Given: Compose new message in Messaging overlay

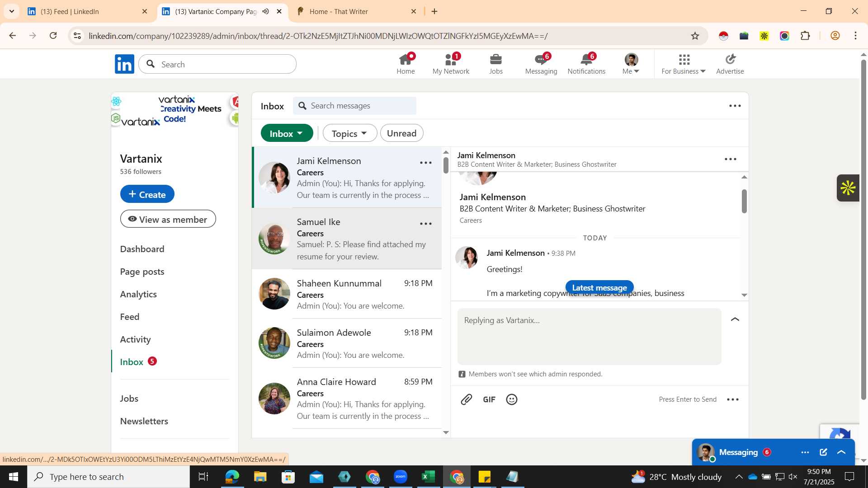Looking at the screenshot, I should point(823,452).
